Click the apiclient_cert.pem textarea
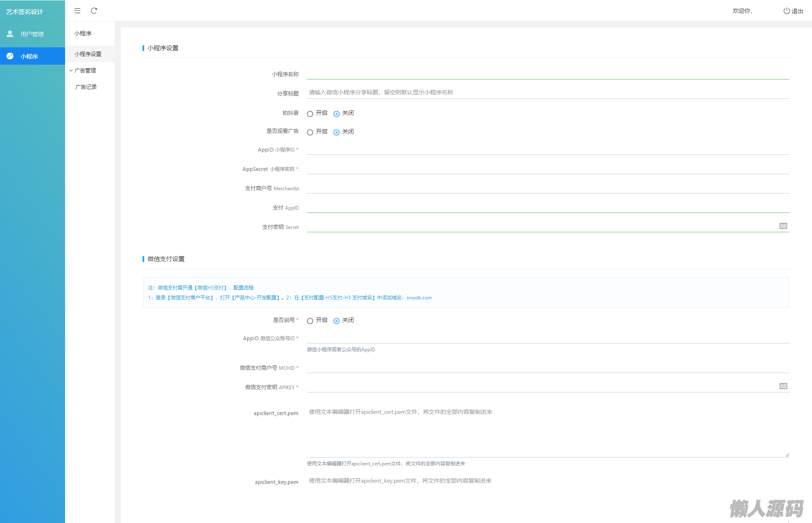This screenshot has width=812, height=523. coord(547,432)
